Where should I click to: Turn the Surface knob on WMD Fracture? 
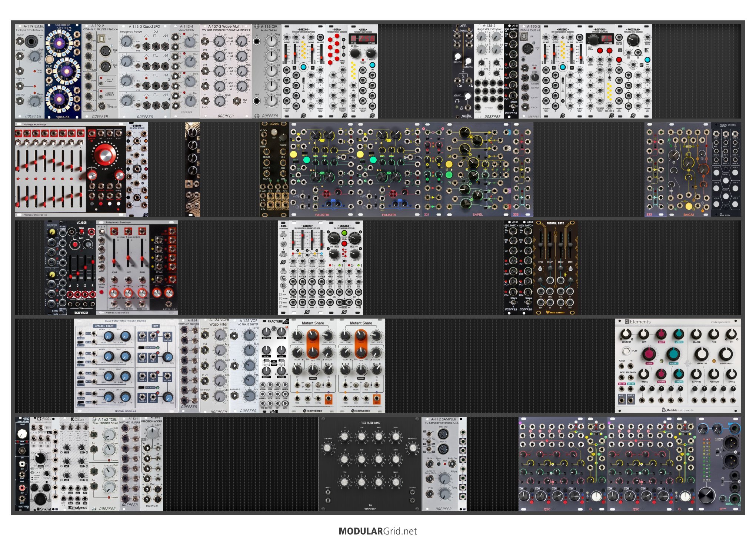(x=266, y=332)
